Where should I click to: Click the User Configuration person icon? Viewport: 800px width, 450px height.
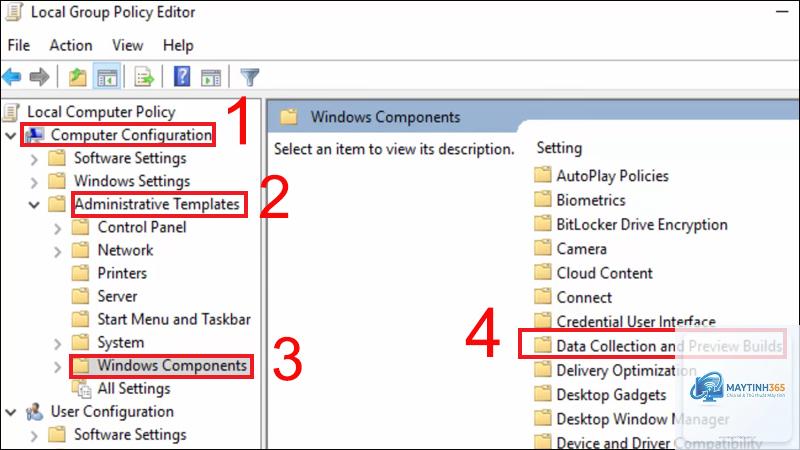[34, 412]
